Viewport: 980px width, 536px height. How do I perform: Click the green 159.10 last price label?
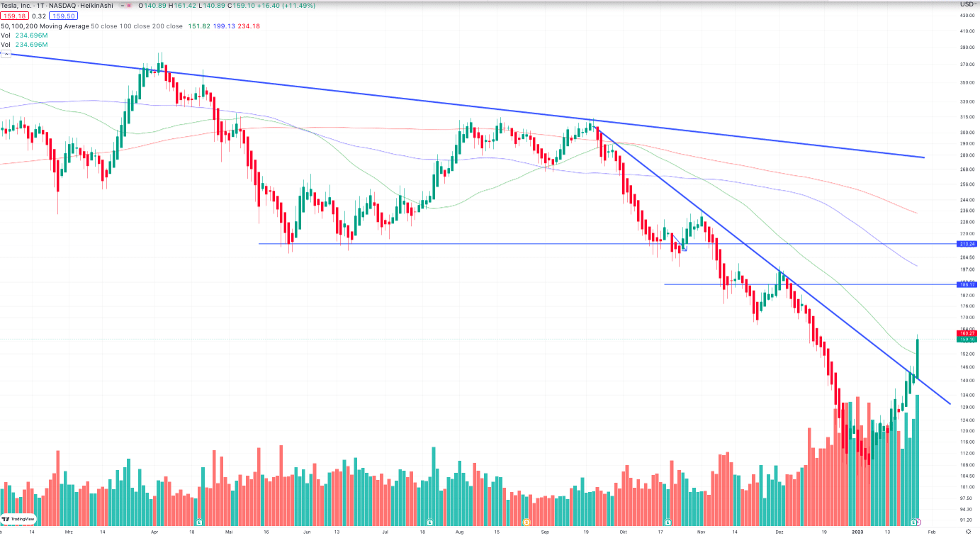967,339
